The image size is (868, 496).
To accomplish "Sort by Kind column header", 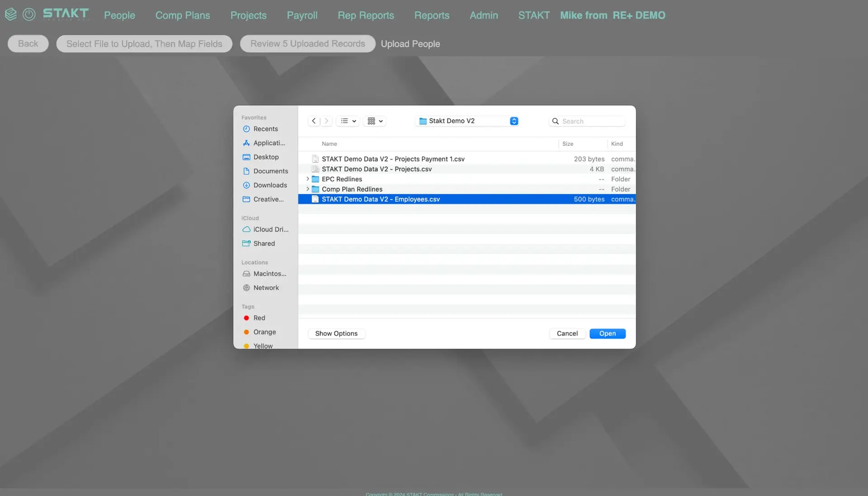I will point(617,144).
